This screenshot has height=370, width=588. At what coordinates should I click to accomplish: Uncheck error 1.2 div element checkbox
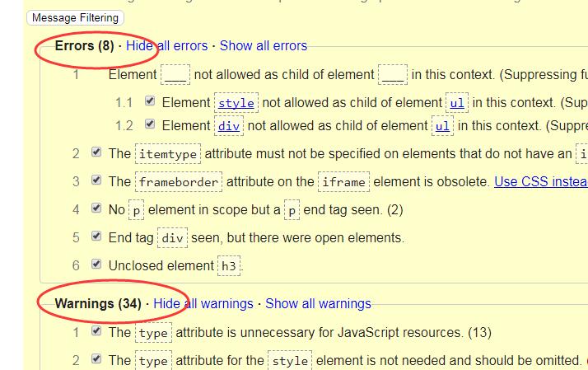[x=150, y=124]
